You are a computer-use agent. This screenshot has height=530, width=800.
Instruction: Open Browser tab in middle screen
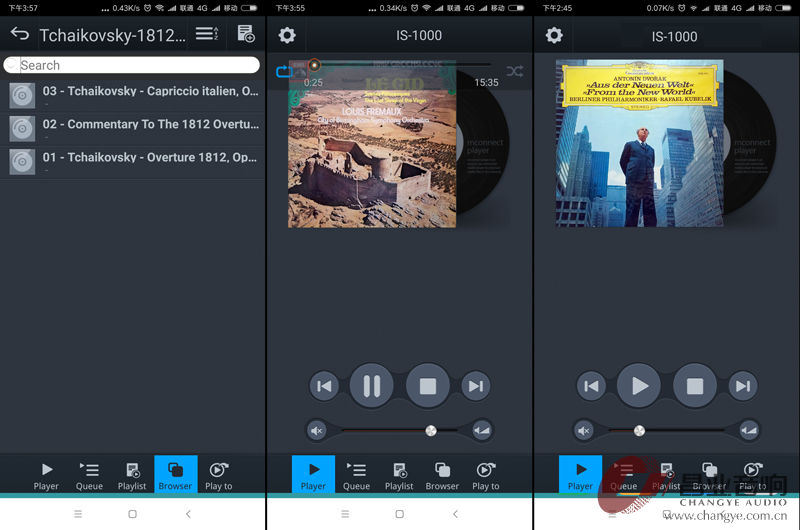(442, 475)
